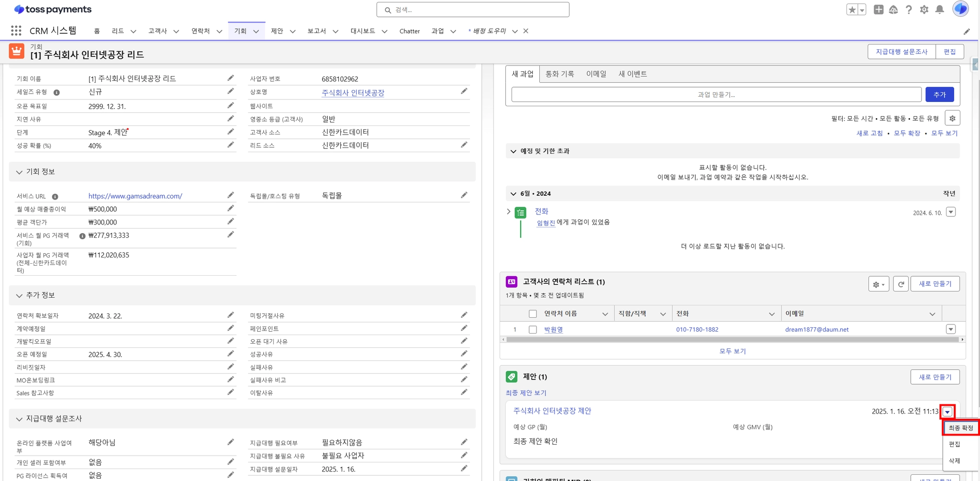Check the 박원영 contact row checkbox
Screen dimensions: 980x481
tap(533, 329)
